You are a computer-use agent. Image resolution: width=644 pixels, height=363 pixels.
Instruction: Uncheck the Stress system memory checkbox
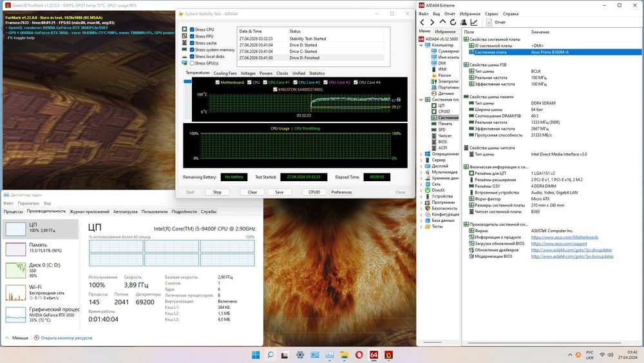point(192,50)
